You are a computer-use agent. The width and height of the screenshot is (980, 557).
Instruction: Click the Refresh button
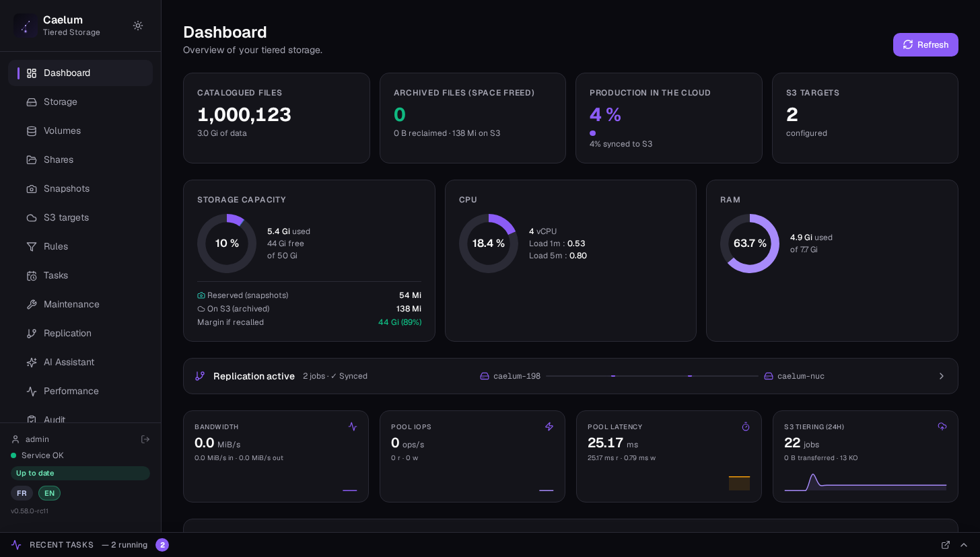[925, 44]
